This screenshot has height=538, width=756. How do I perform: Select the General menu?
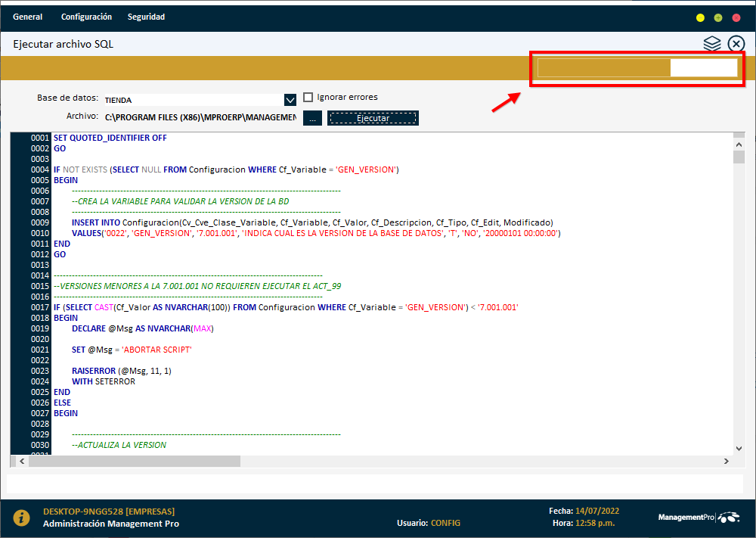[27, 16]
